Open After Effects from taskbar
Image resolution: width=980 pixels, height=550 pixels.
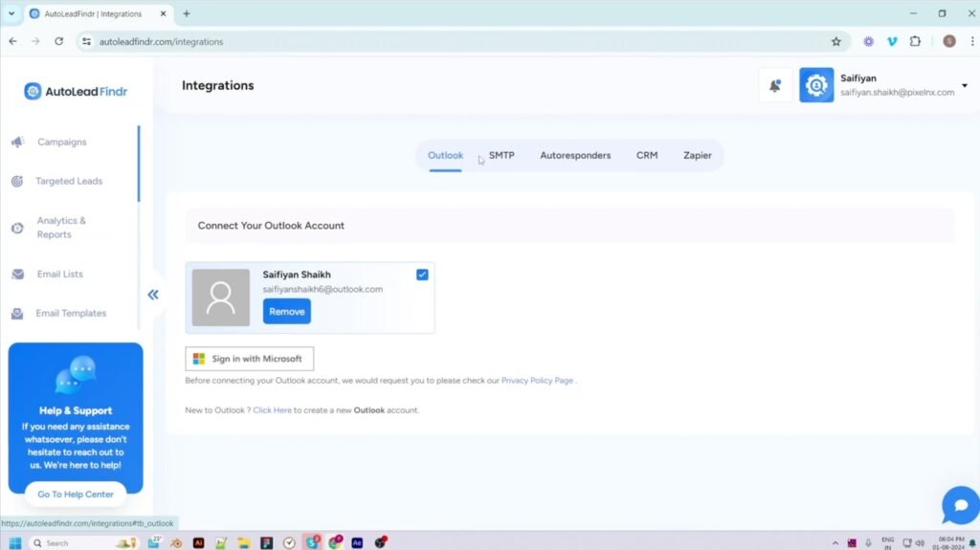coord(357,542)
